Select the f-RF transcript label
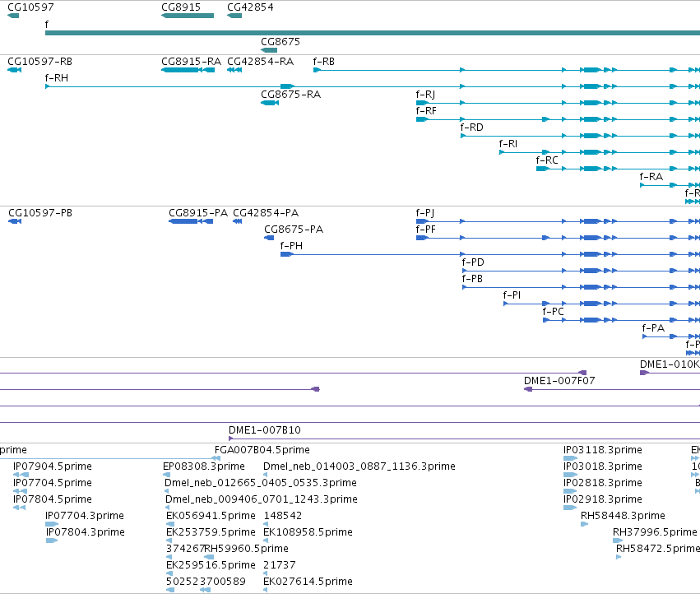This screenshot has width=700, height=594. [x=426, y=111]
